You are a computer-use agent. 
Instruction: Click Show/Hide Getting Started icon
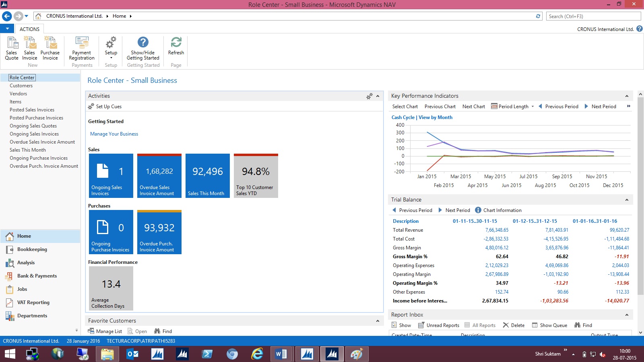pos(143,48)
